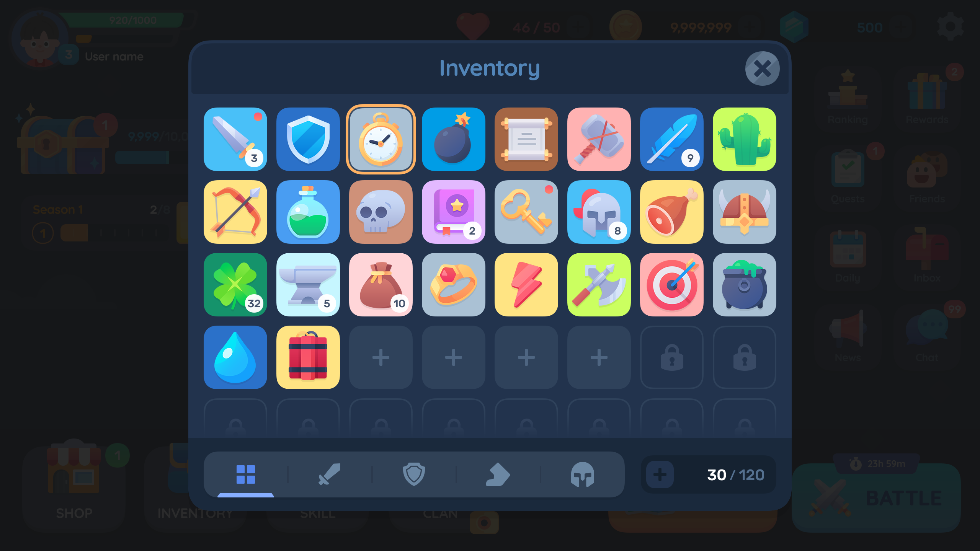980x551 pixels.
Task: Select the dynamite bundle item
Action: click(308, 357)
